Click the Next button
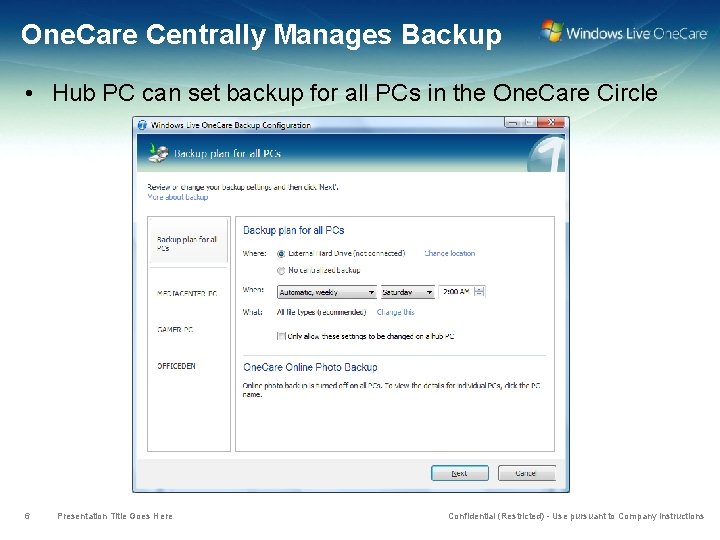 (460, 473)
